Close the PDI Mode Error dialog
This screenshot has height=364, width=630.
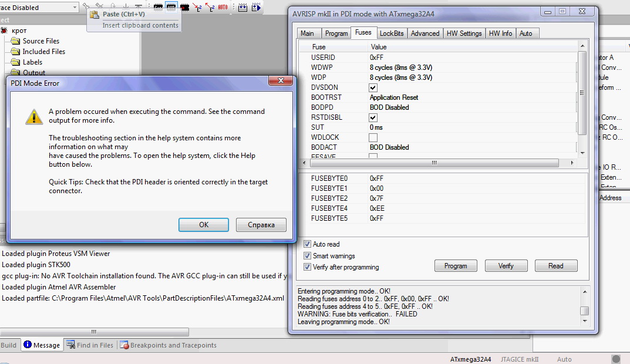click(x=281, y=80)
